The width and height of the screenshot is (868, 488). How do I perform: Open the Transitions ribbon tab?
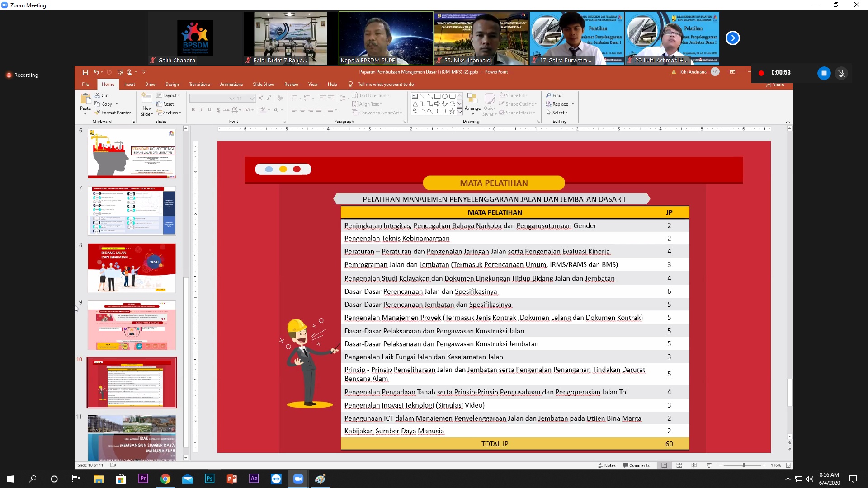tap(199, 84)
